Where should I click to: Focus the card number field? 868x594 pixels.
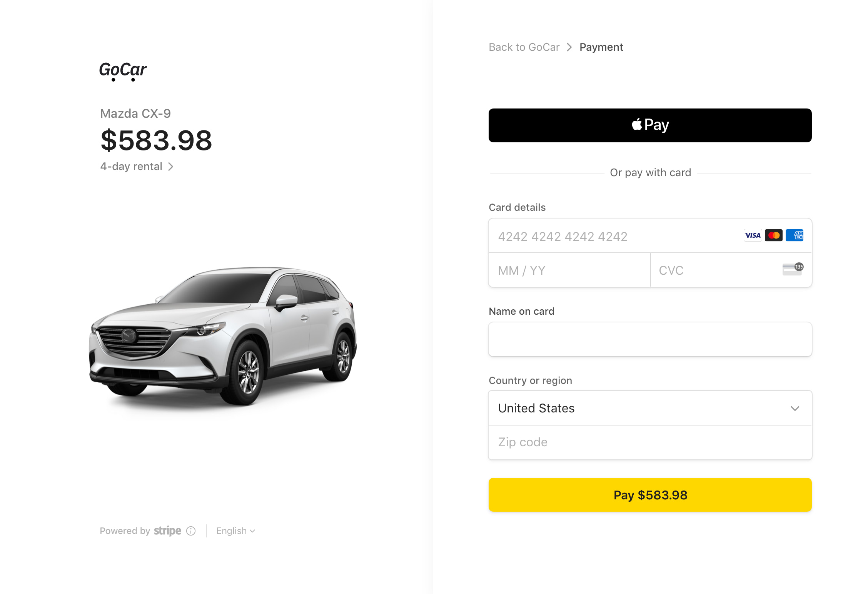616,236
